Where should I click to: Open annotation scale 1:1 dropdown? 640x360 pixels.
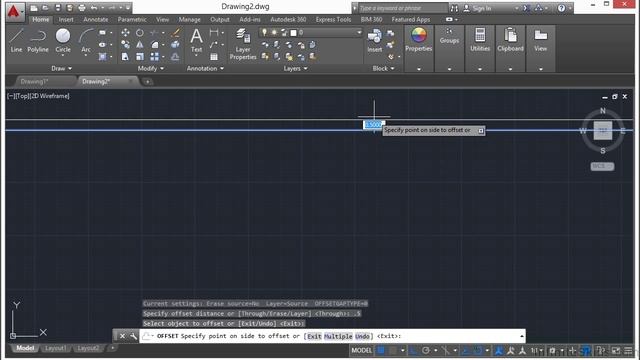(537, 350)
